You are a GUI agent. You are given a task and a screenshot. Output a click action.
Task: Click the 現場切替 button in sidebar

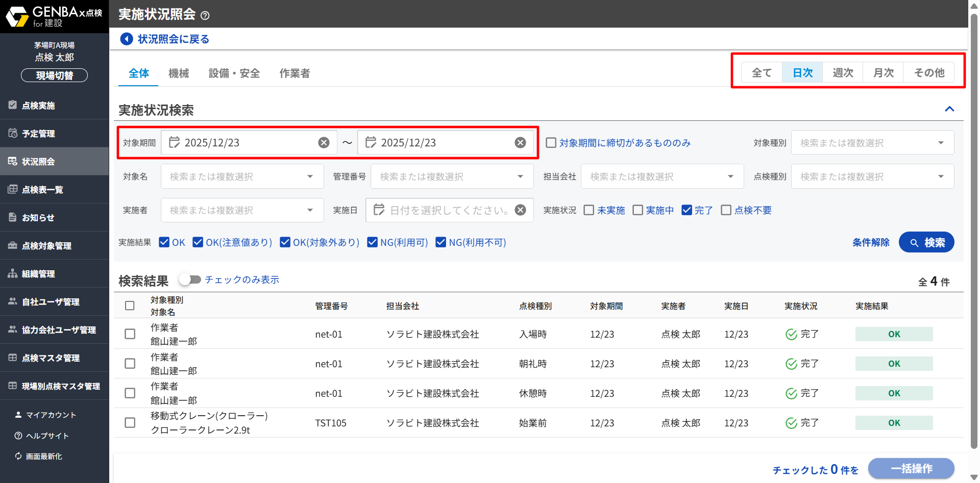pos(54,75)
